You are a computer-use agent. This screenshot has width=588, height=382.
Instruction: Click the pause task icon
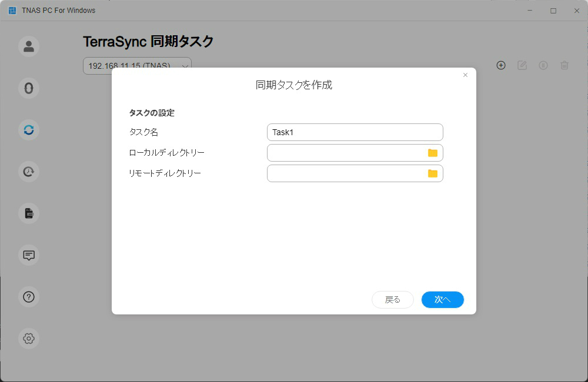(x=543, y=65)
